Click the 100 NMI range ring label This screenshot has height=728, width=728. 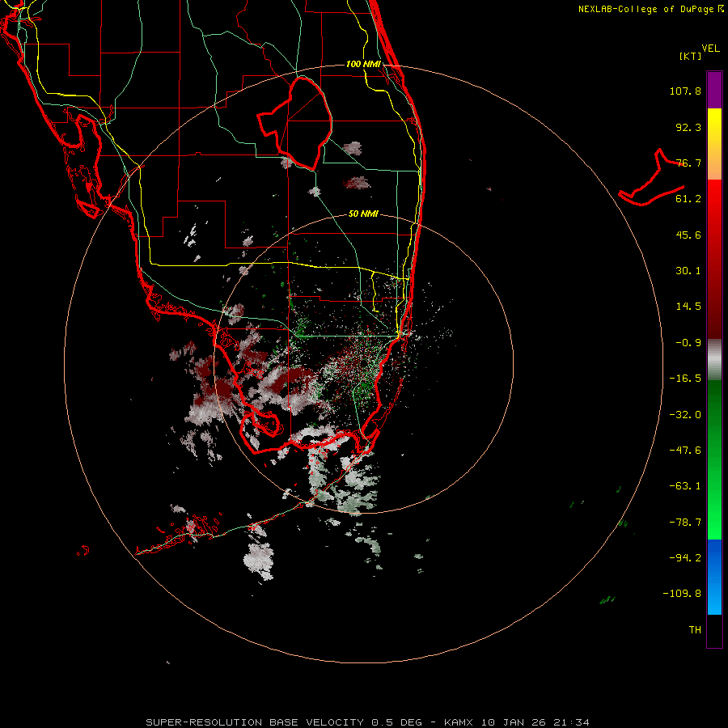363,64
